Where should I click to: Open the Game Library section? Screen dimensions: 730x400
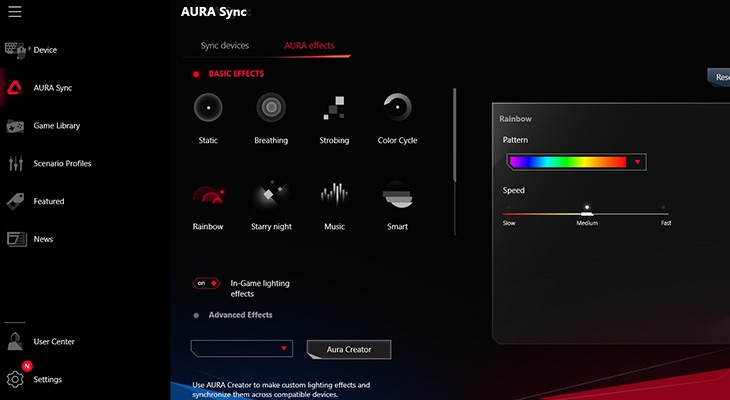pos(57,126)
